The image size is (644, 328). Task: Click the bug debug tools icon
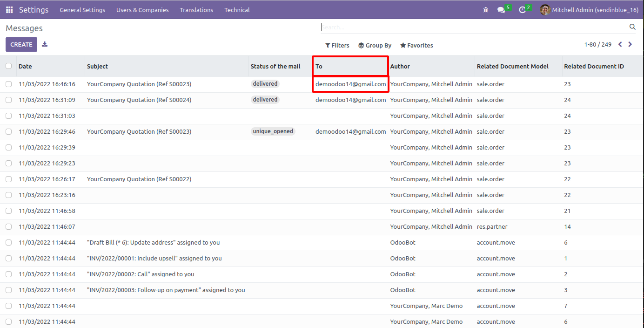click(x=486, y=10)
